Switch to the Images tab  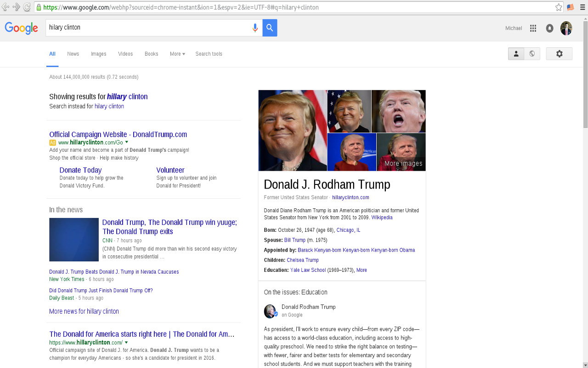98,54
